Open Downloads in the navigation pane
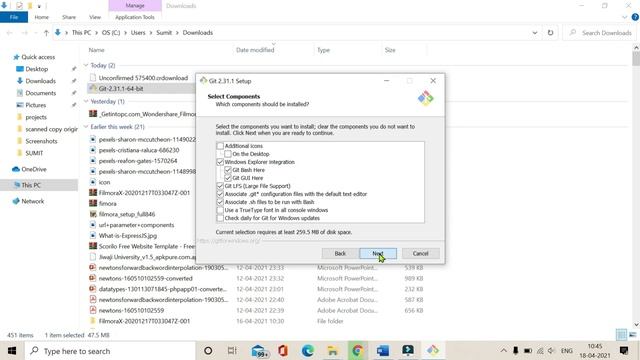Screen dimensions: 640x360 40,81
